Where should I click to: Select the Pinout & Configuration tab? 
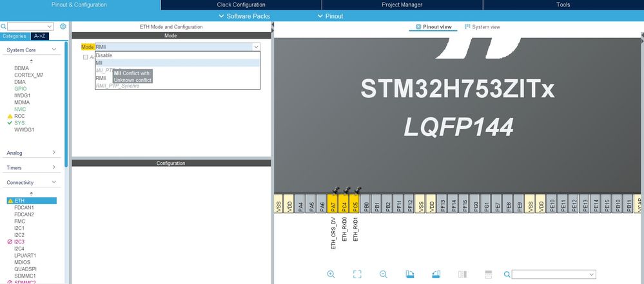tap(80, 5)
